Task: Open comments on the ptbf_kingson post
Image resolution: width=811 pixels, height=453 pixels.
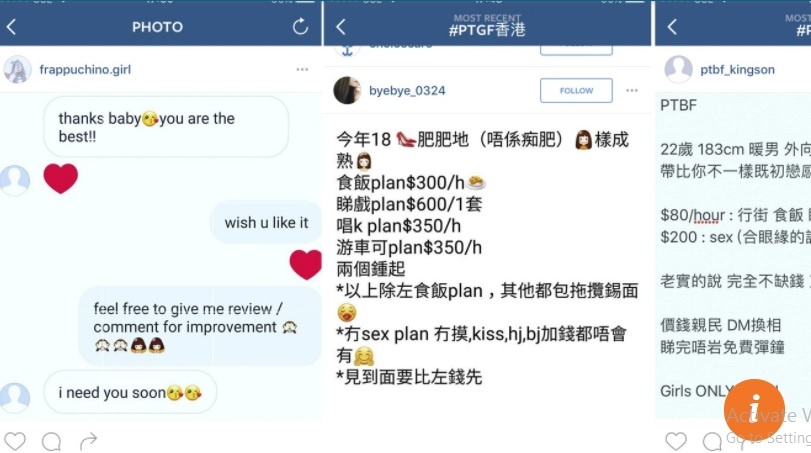Action: coord(712,442)
